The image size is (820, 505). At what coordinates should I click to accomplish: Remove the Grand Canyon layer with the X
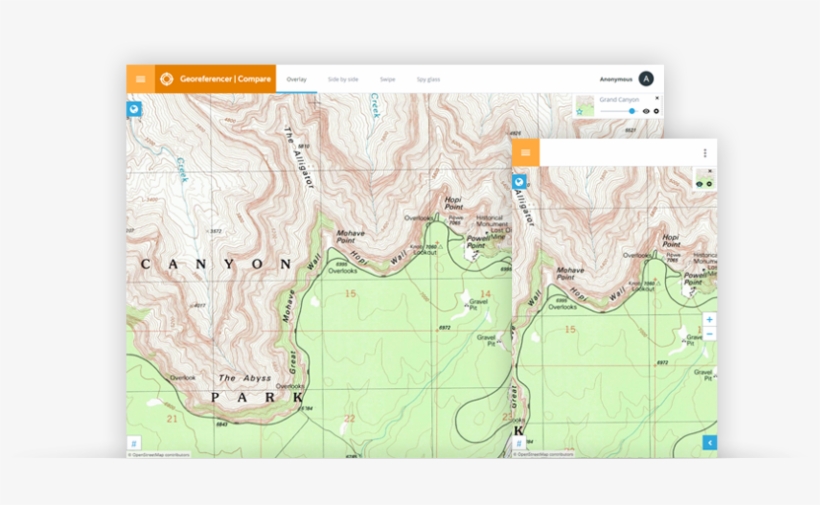tap(657, 98)
